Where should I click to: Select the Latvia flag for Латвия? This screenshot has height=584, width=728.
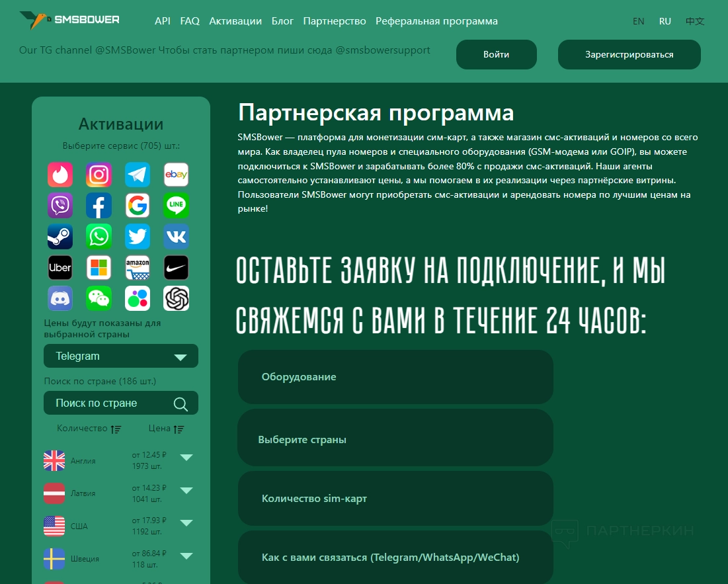(54, 493)
